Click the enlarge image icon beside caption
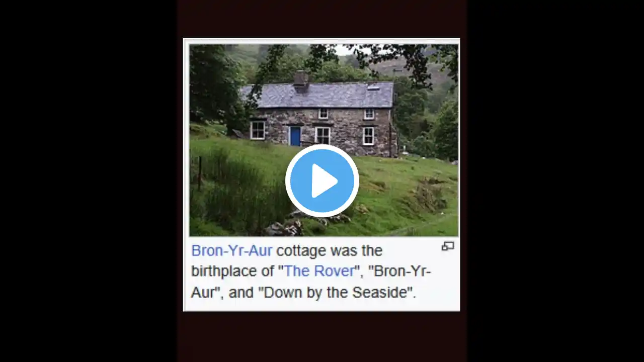 [x=448, y=246]
